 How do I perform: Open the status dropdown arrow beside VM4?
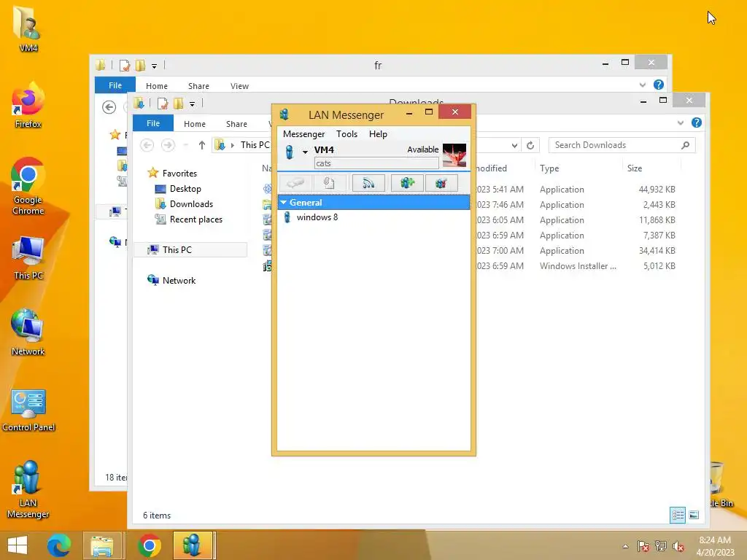pyautogui.click(x=305, y=152)
